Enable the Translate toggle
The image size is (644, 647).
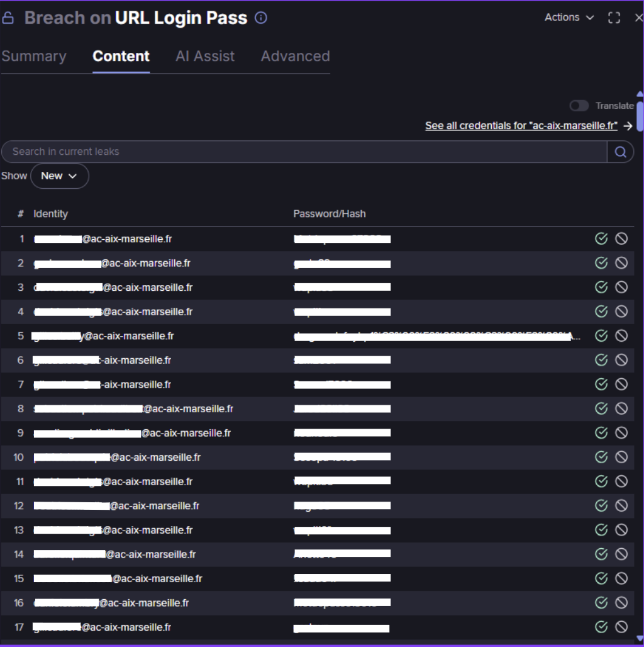579,106
